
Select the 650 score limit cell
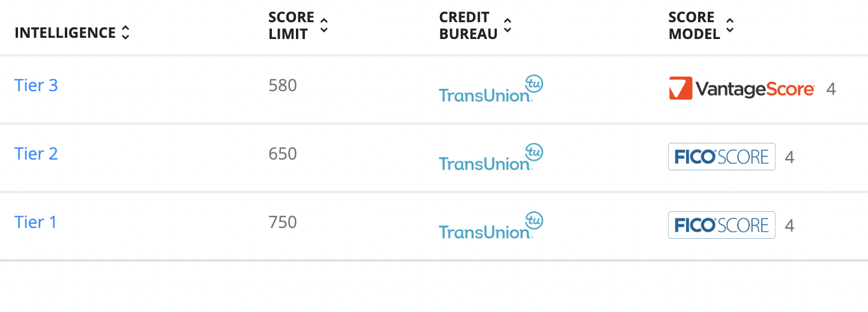tap(283, 154)
